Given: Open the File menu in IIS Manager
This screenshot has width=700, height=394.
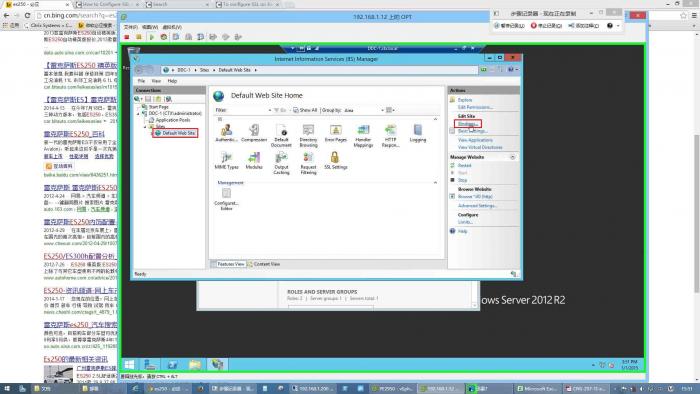Looking at the screenshot, I should 141,81.
